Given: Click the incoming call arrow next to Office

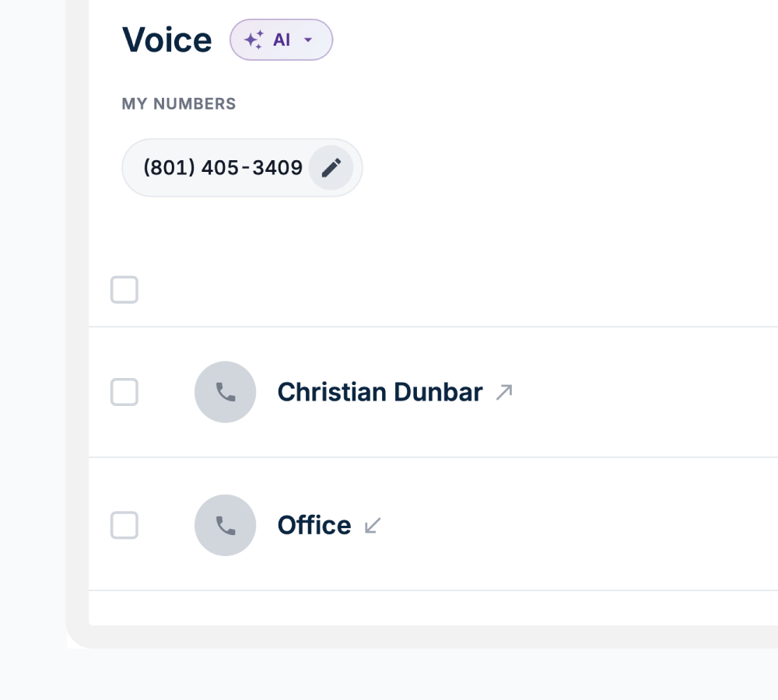Looking at the screenshot, I should [x=373, y=526].
